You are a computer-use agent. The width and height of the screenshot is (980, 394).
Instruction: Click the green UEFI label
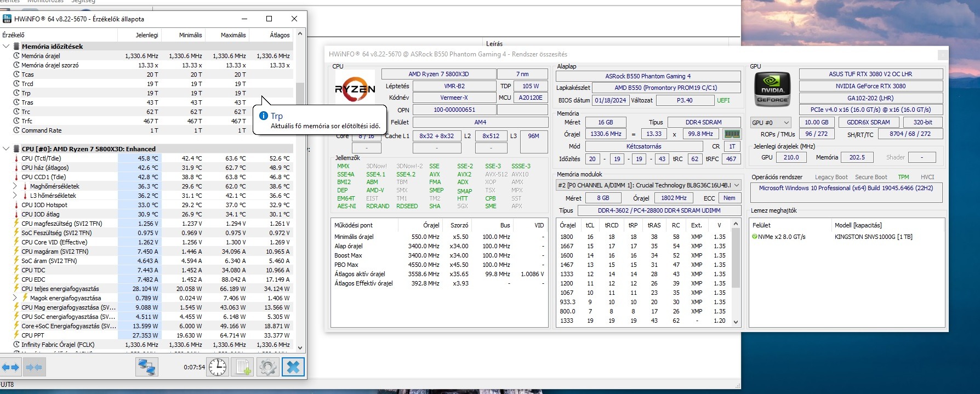click(x=723, y=100)
